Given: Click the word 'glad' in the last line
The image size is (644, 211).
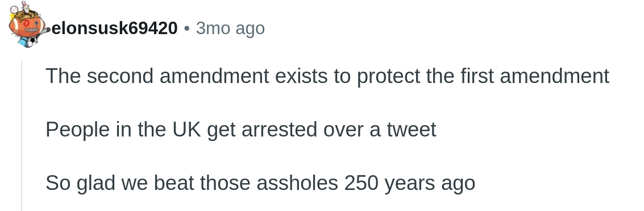Looking at the screenshot, I should click(x=95, y=184).
